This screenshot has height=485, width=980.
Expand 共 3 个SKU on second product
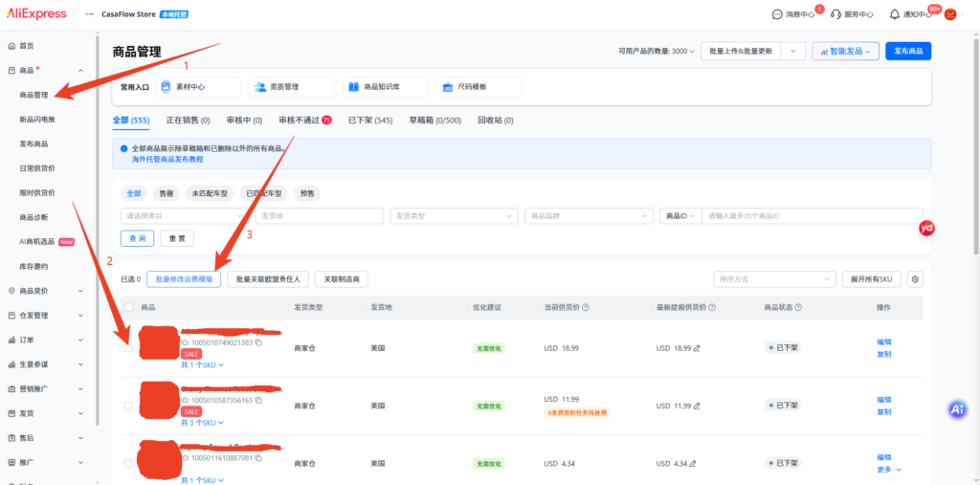click(203, 423)
